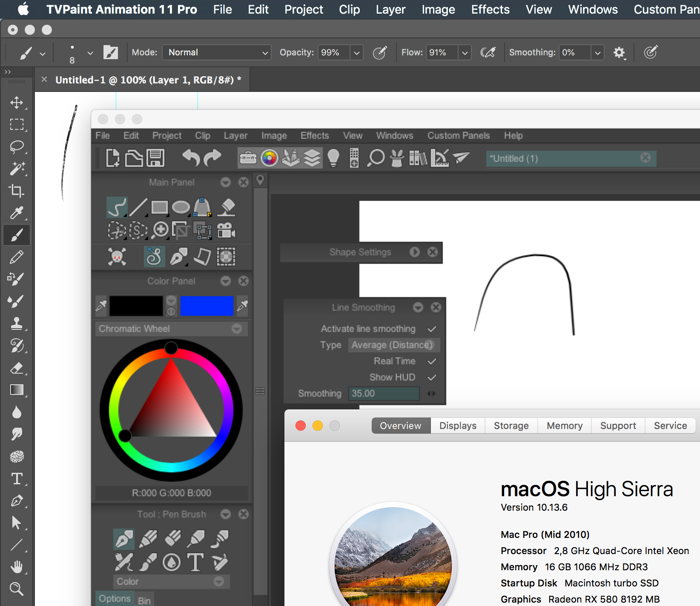Open the Apple menu

pos(23,9)
